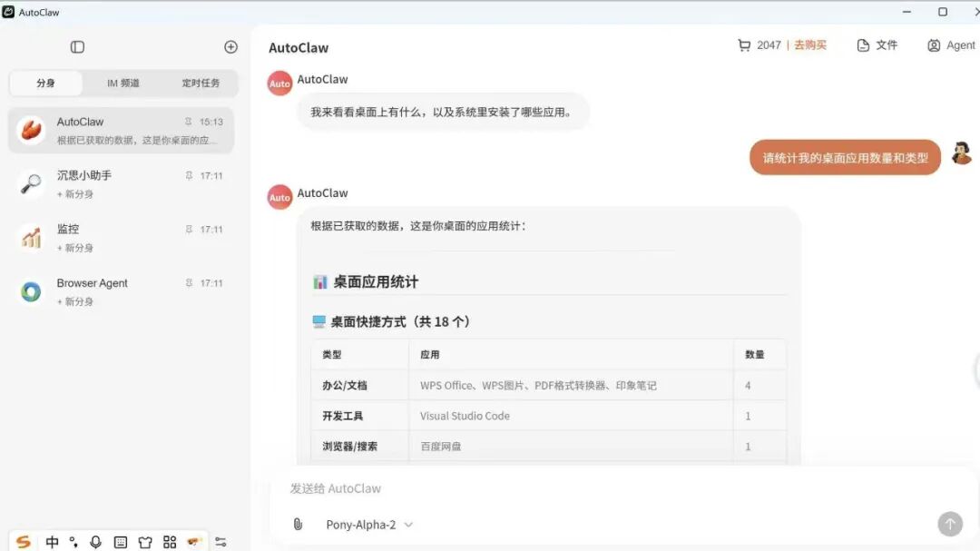Open the AutoClaw conversation in sidebar
Image resolution: width=980 pixels, height=551 pixels.
click(122, 130)
